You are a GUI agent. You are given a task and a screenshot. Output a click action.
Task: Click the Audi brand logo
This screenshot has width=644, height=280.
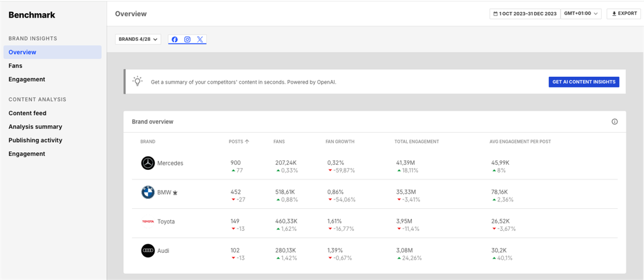click(148, 250)
